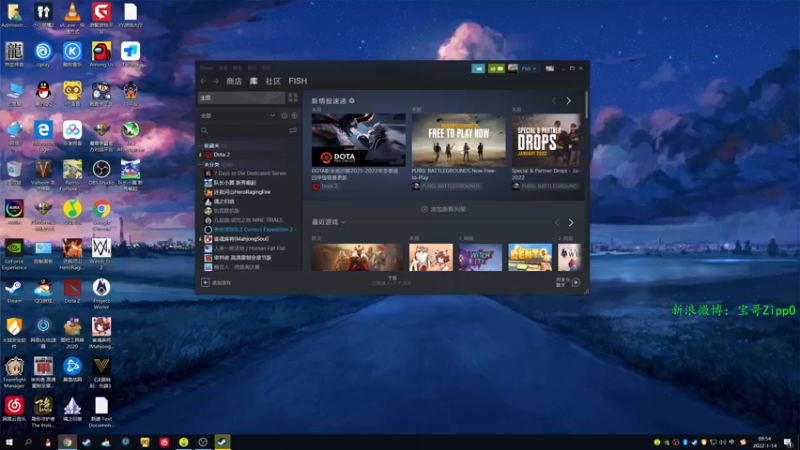Screen dimensions: 800x450
Task: Open the downloads status at bottom center
Action: click(x=392, y=281)
